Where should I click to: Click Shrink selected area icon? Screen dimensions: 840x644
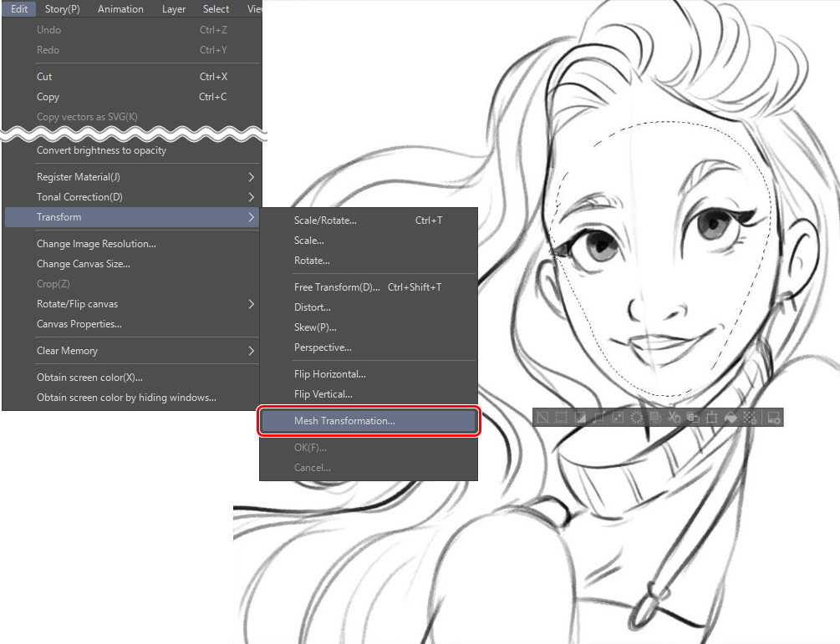[x=617, y=417]
